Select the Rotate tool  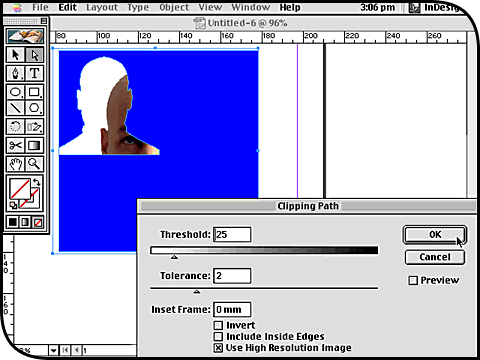tap(16, 127)
